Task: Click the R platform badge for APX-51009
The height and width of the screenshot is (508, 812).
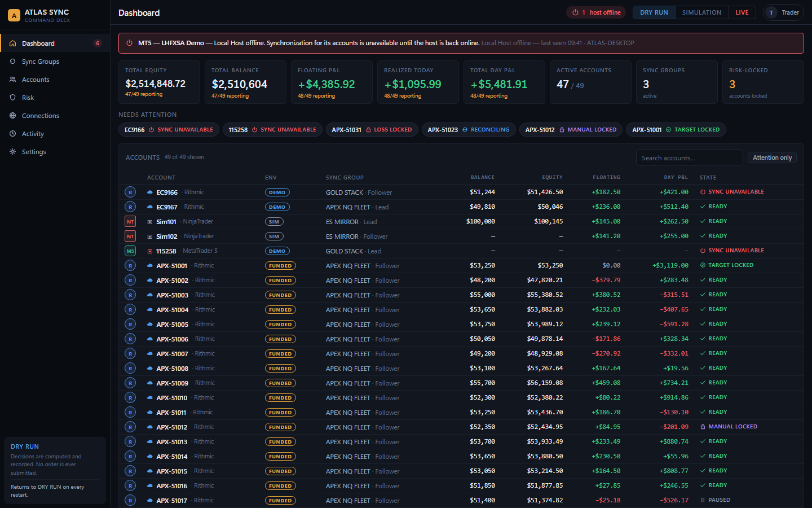Action: pos(130,383)
